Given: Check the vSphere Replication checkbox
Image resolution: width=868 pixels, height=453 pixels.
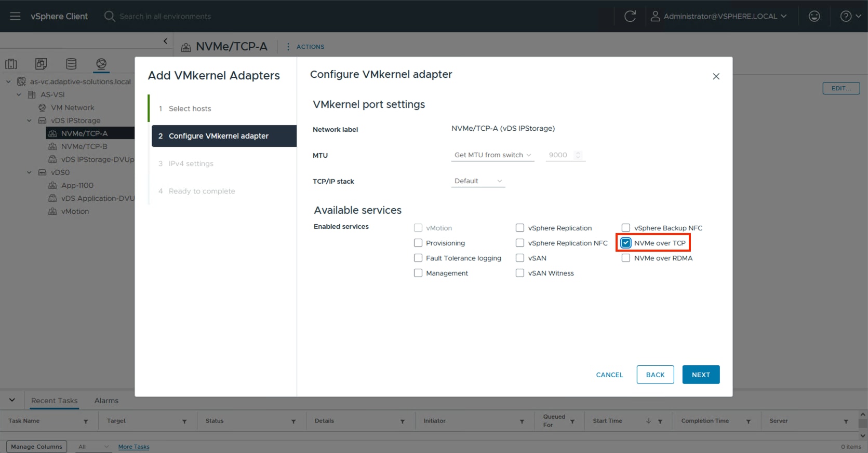Looking at the screenshot, I should (x=520, y=228).
